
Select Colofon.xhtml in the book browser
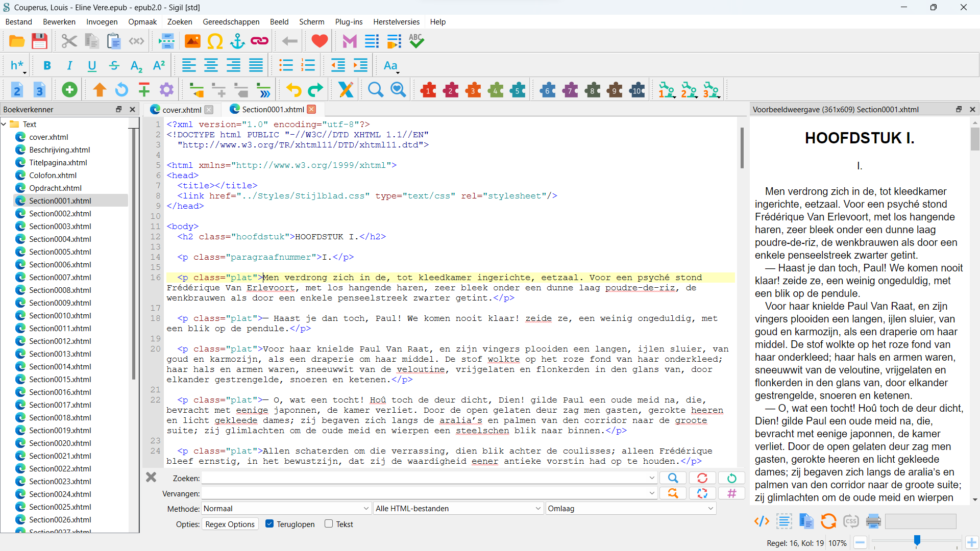[x=53, y=176]
